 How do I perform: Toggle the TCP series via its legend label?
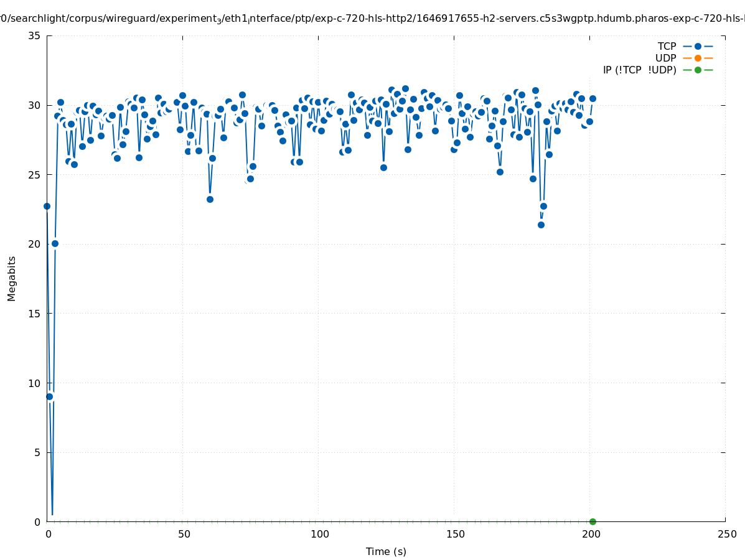667,46
